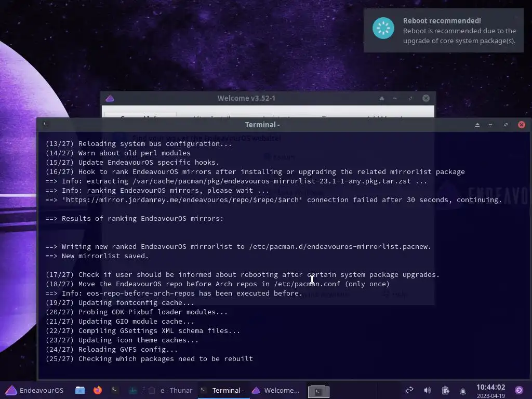
Task: Launch the terminal emulator panel launcher
Action: click(x=115, y=390)
